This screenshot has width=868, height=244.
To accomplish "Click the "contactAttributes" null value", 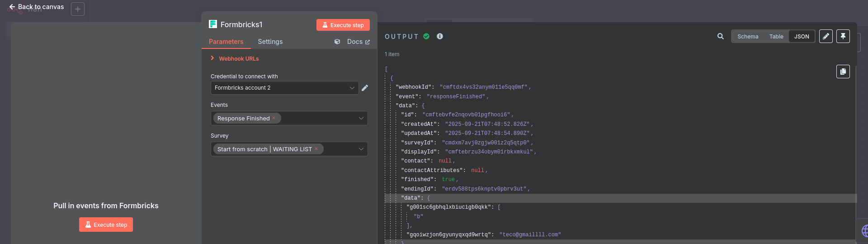I will click(477, 171).
